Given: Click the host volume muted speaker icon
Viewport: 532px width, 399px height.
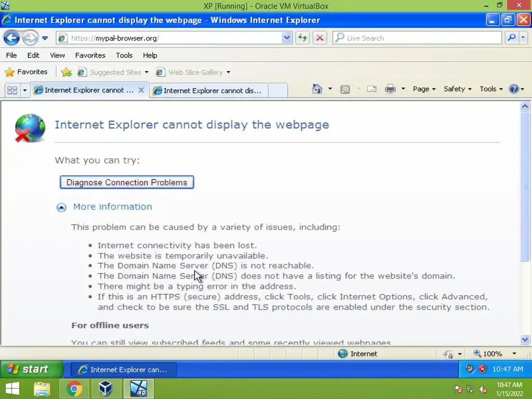Looking at the screenshot, I should pos(483,390).
